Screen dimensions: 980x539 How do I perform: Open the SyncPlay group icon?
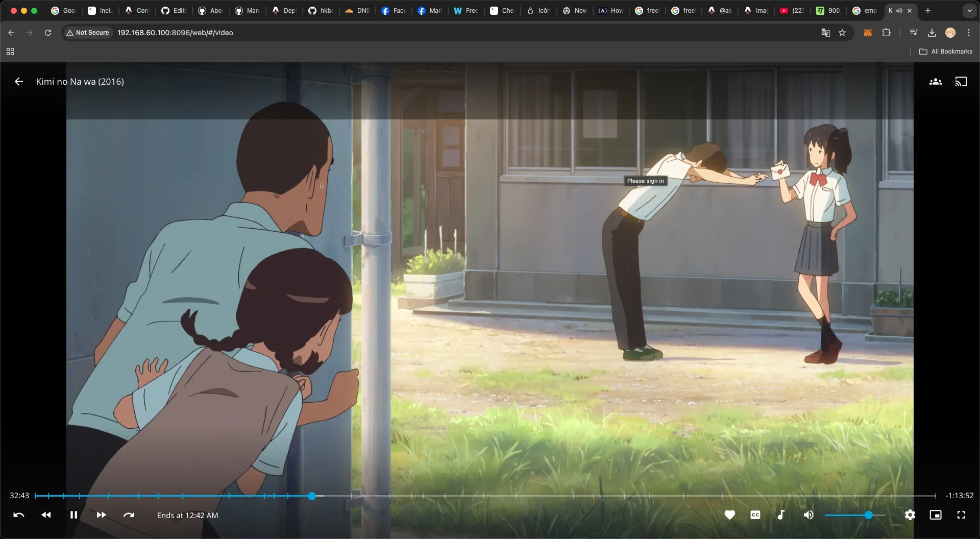click(936, 82)
